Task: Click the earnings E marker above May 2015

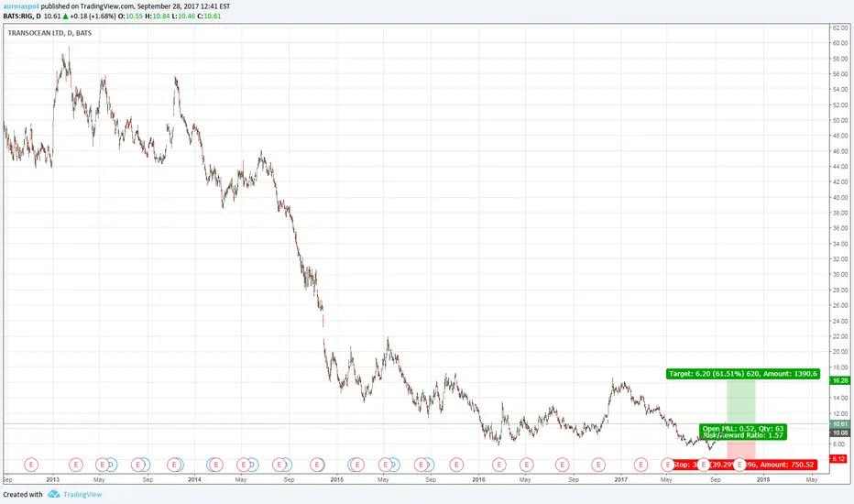Action: point(385,465)
